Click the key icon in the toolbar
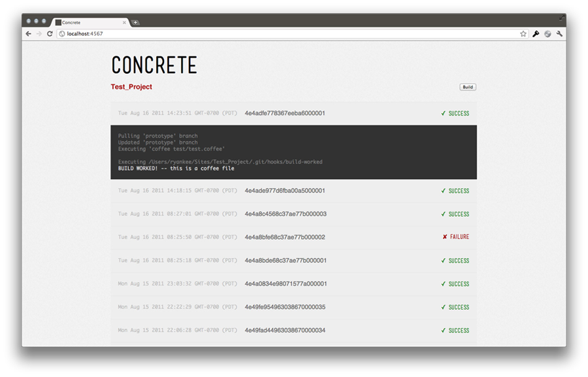The width and height of the screenshot is (588, 377). pos(536,33)
